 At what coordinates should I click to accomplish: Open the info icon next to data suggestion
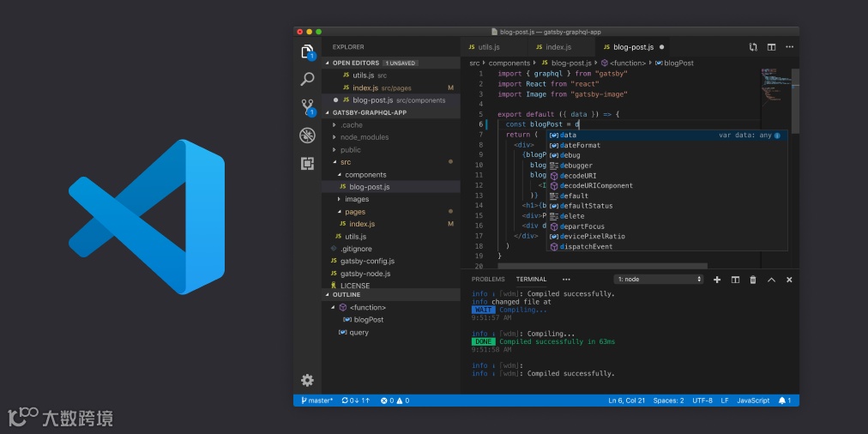pyautogui.click(x=777, y=135)
